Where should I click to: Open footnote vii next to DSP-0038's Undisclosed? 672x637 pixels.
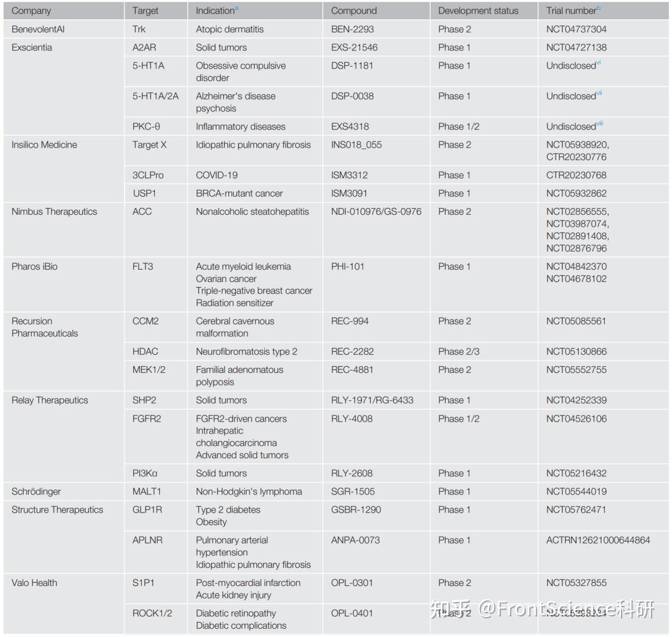(x=599, y=93)
